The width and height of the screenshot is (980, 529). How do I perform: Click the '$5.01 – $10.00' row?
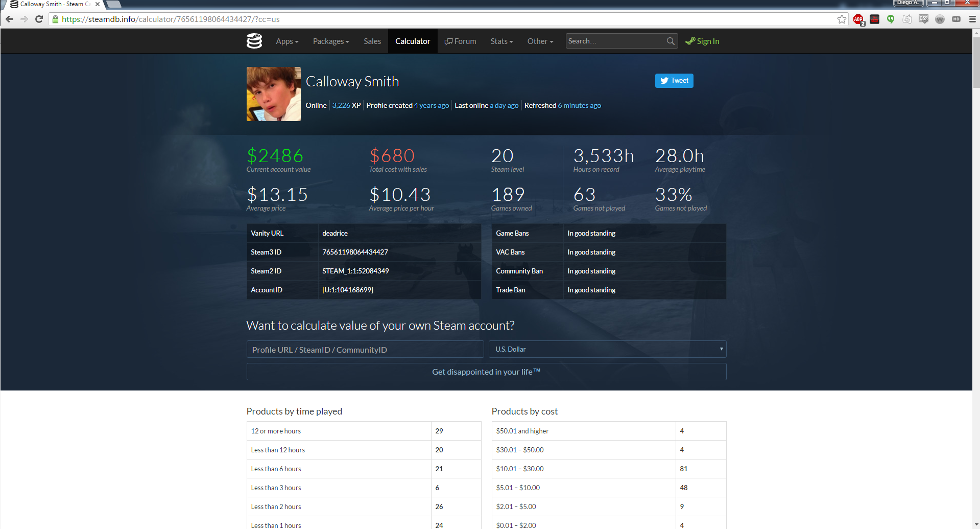609,488
